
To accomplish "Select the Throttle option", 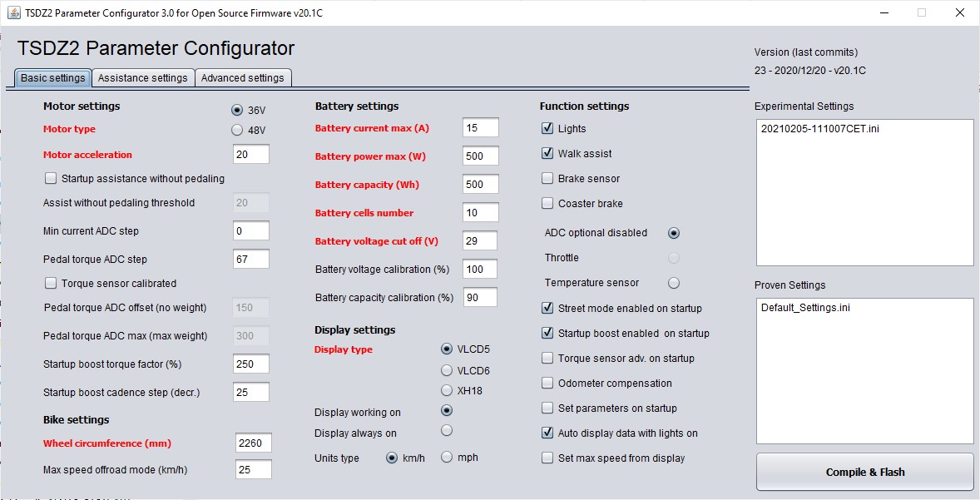I will pos(674,258).
